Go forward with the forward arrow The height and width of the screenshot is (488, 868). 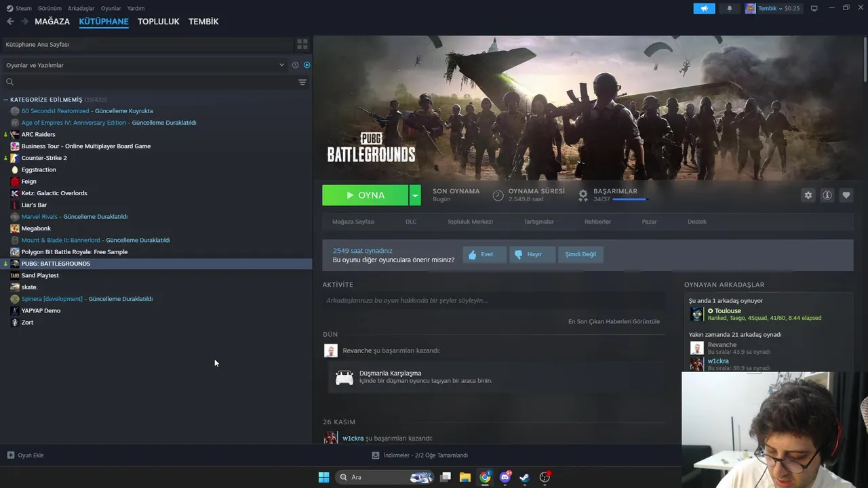click(x=24, y=22)
